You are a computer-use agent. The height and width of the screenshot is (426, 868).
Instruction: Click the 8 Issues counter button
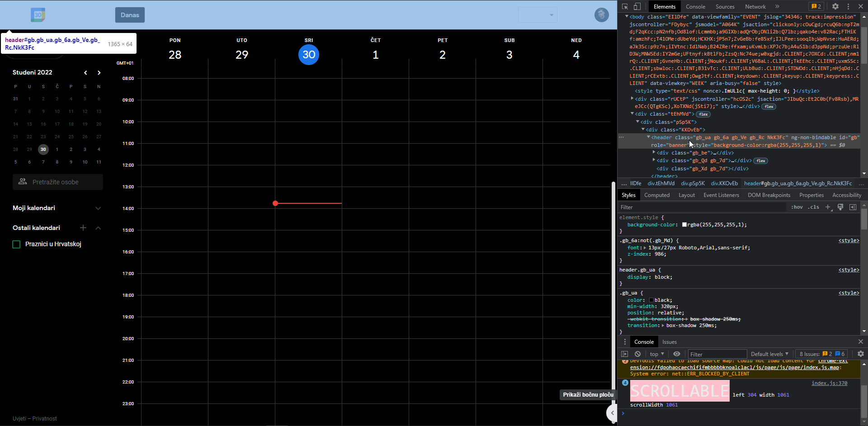(822, 354)
